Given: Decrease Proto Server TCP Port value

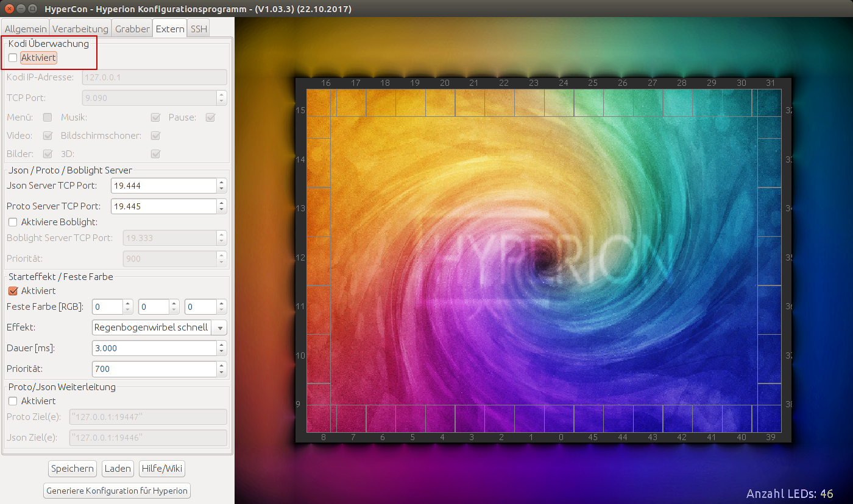Looking at the screenshot, I should coord(222,211).
